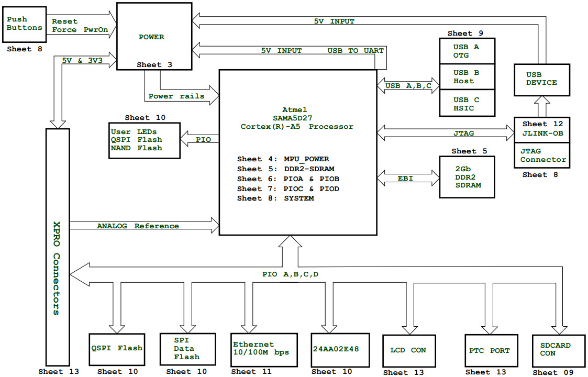
Task: Click the User LEDs block
Action: point(144,140)
